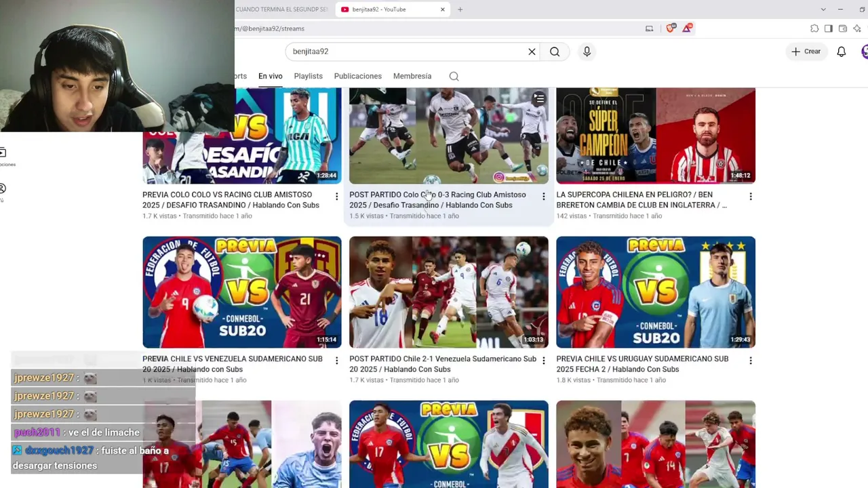
Task: Open options for POST PARTIDO Chile 2-1 Venezuela
Action: pyautogui.click(x=543, y=361)
